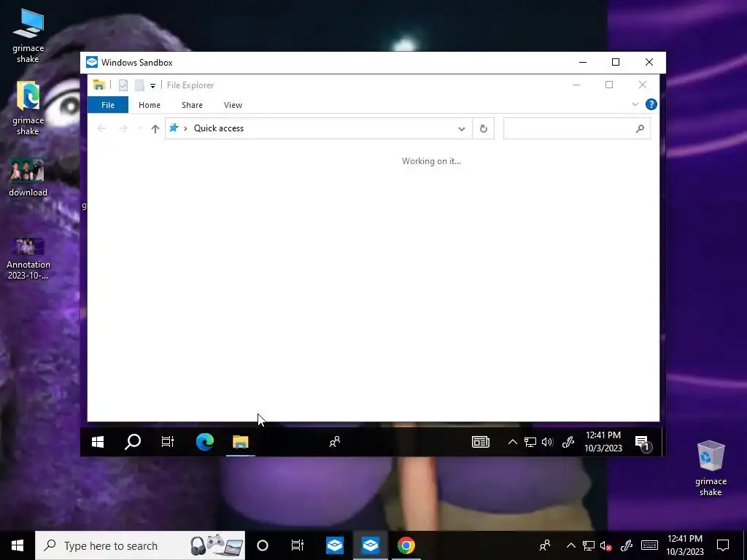
Task: Minimize the Windows Sandbox window
Action: pos(583,63)
